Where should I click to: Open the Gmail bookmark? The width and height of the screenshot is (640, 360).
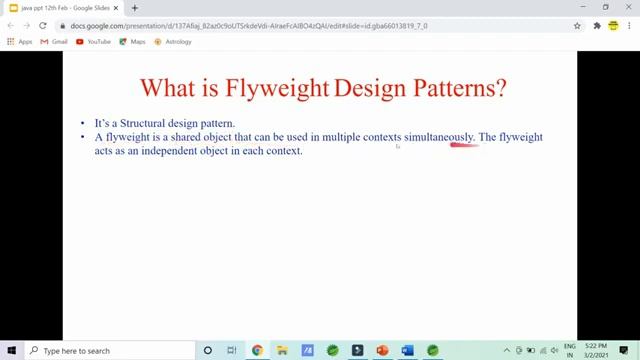tap(54, 42)
